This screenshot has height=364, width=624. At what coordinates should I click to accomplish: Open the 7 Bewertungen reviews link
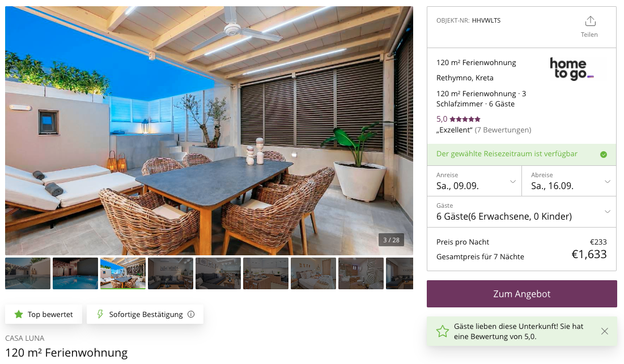(x=503, y=130)
